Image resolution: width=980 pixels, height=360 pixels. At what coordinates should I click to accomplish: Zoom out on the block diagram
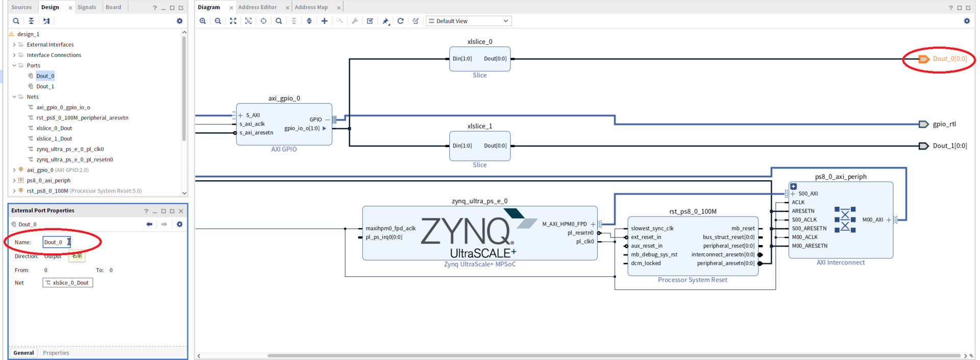[218, 21]
